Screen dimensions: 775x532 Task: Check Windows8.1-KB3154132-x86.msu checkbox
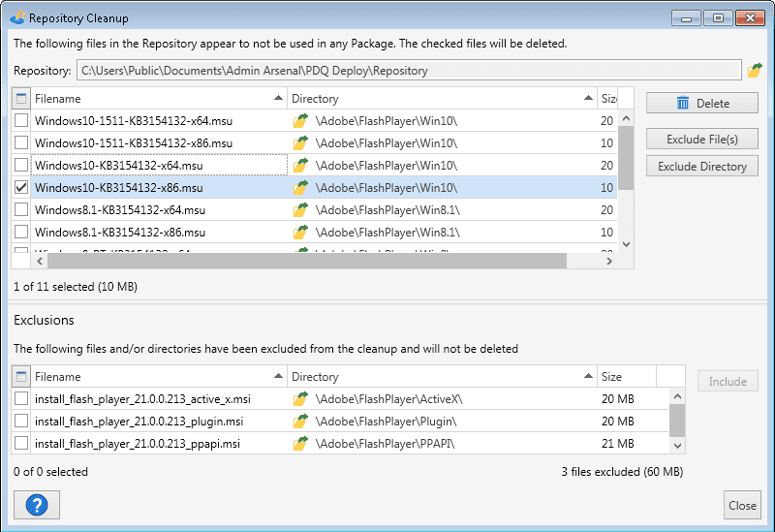tap(21, 232)
